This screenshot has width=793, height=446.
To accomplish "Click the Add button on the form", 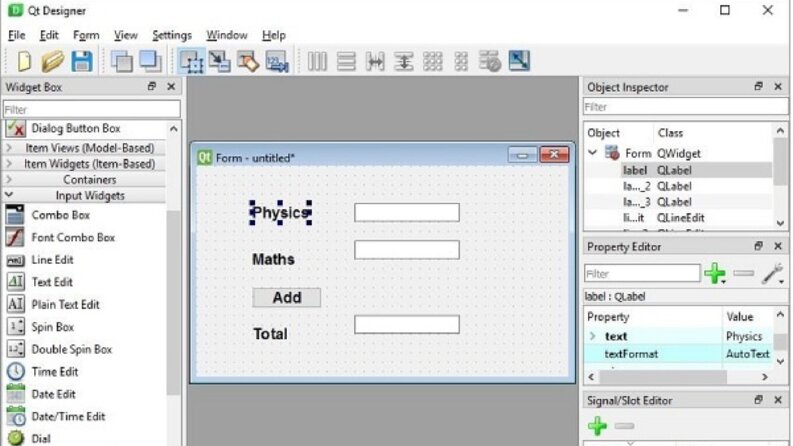I will [x=287, y=297].
